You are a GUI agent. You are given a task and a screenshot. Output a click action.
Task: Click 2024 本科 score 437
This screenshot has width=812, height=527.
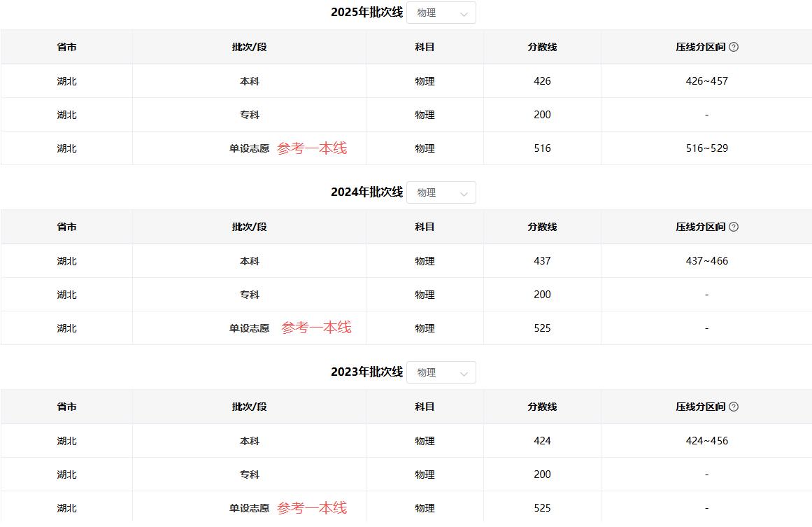coord(542,261)
